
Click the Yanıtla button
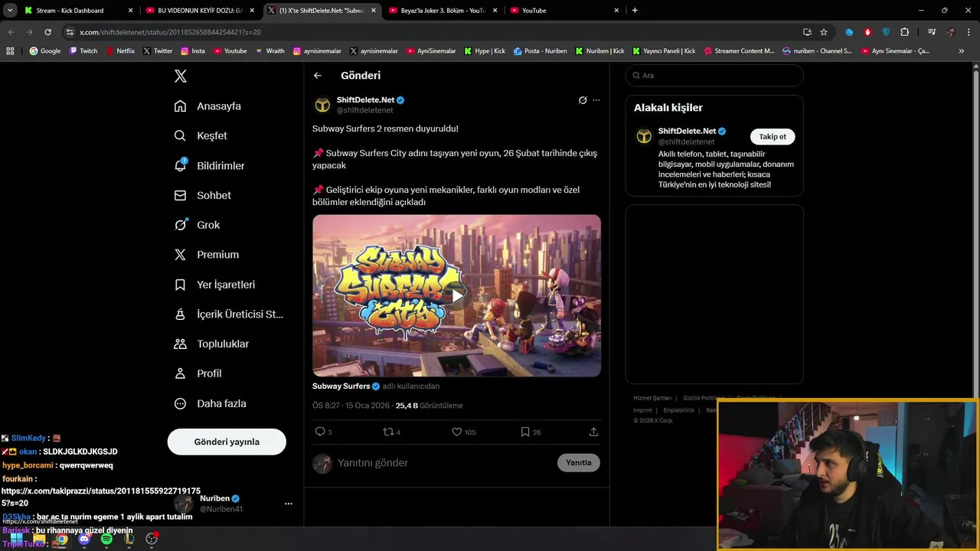579,462
